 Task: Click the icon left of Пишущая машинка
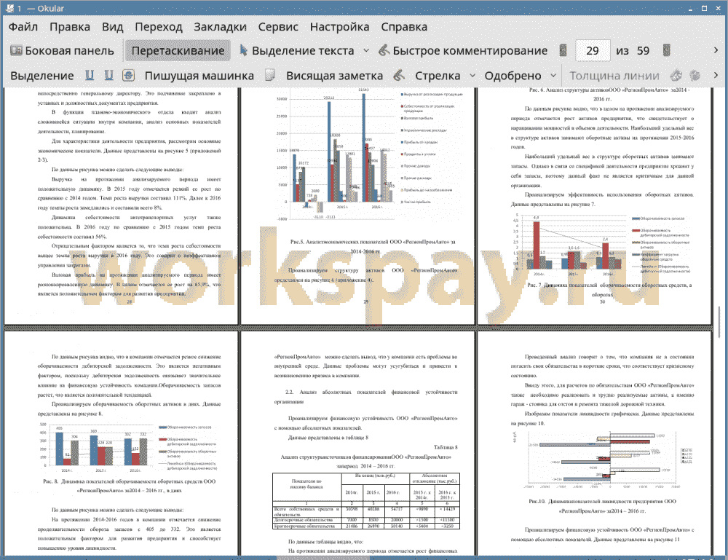pos(128,75)
